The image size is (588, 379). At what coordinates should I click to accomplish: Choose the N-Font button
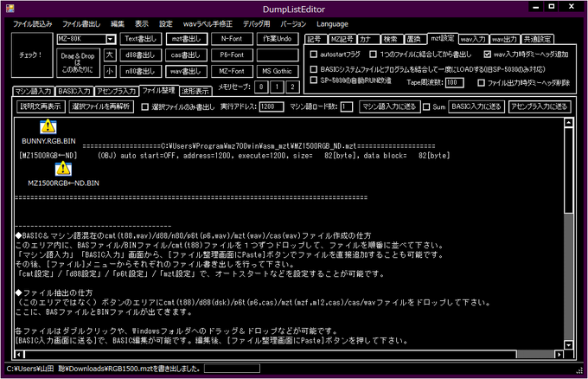tap(232, 39)
